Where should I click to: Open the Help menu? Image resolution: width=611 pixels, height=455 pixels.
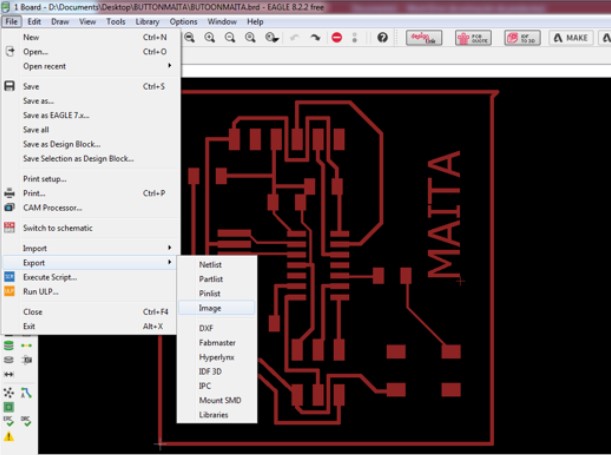255,21
